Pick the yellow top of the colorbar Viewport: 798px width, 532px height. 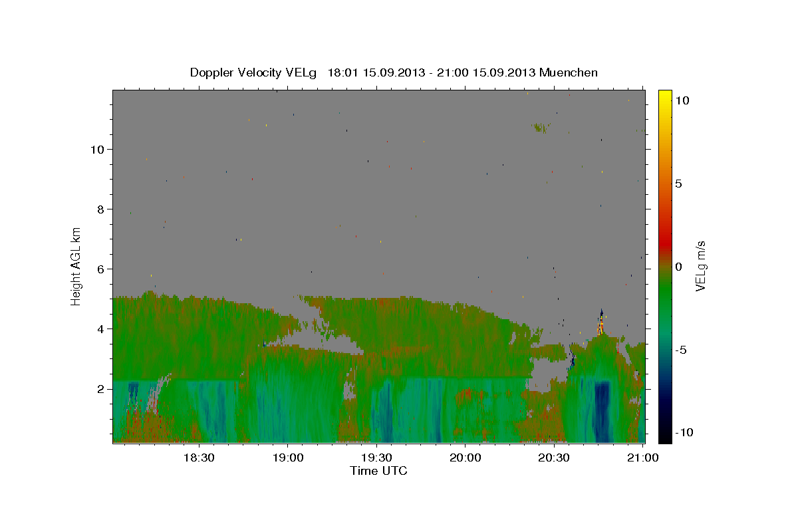click(x=665, y=96)
